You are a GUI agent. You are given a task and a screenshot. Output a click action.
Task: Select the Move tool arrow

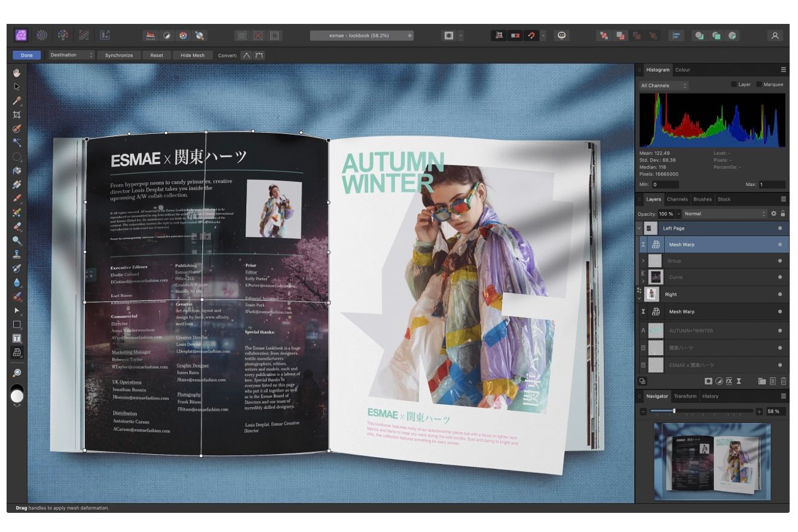[17, 87]
